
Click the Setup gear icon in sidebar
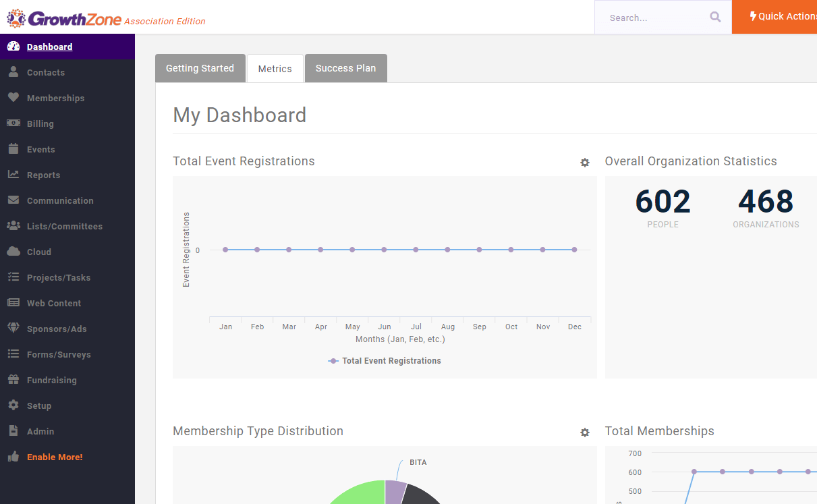13,405
